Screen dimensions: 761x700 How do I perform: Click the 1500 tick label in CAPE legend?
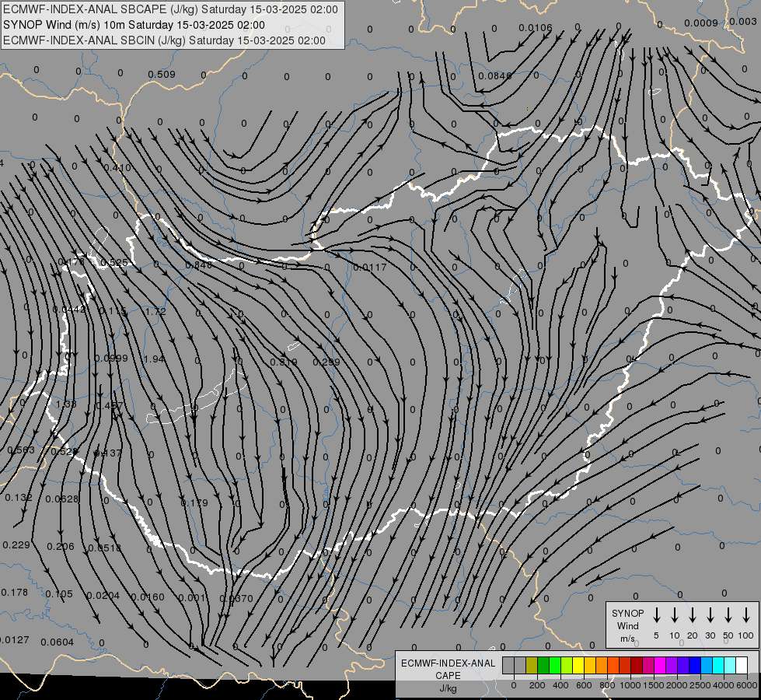pos(654,685)
